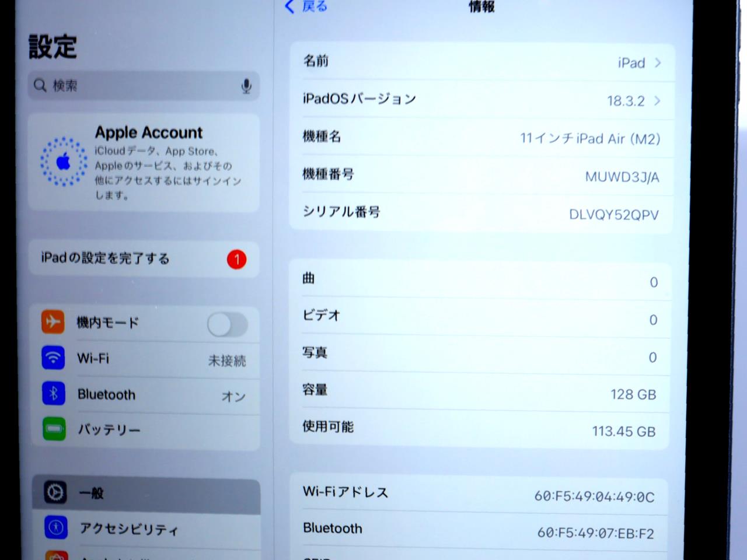Screen dimensions: 747x560
Task: Open the iPadOSバージョン row chevron
Action: (657, 100)
